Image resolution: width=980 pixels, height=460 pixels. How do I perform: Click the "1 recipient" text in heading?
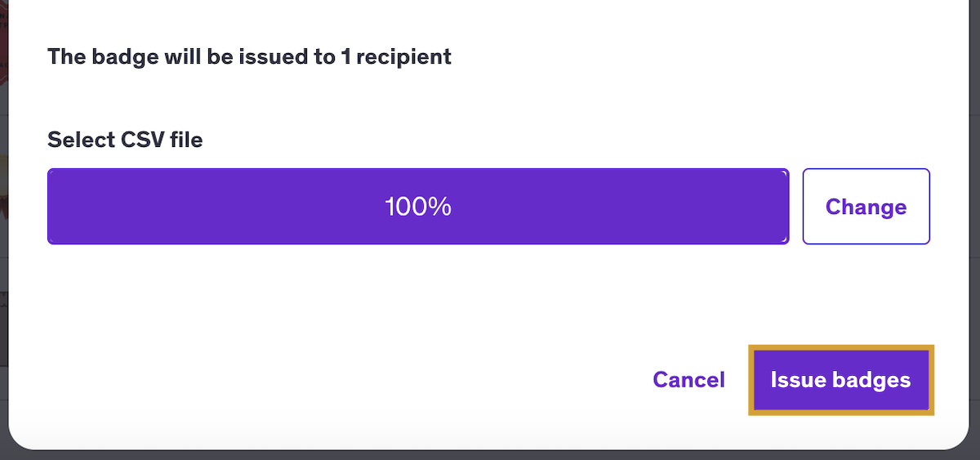coord(396,56)
